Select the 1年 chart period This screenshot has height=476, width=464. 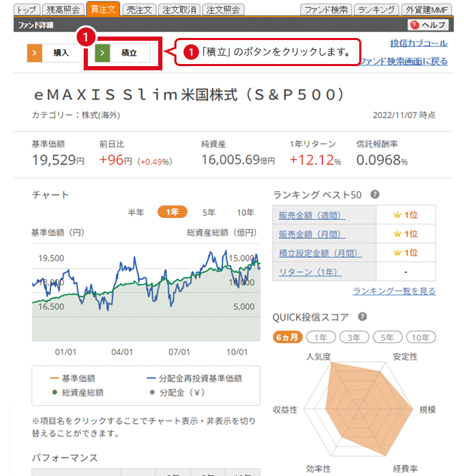172,212
